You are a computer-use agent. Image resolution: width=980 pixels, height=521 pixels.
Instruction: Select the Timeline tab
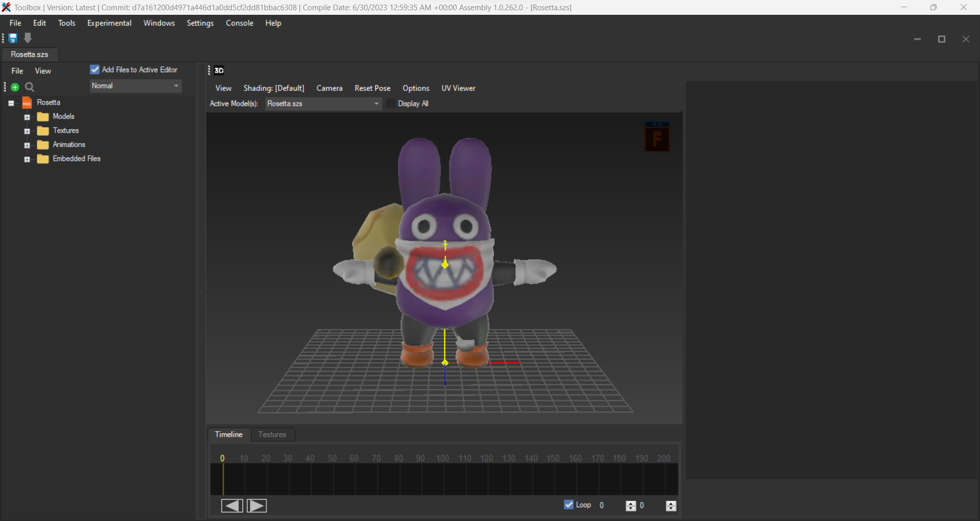coord(229,435)
